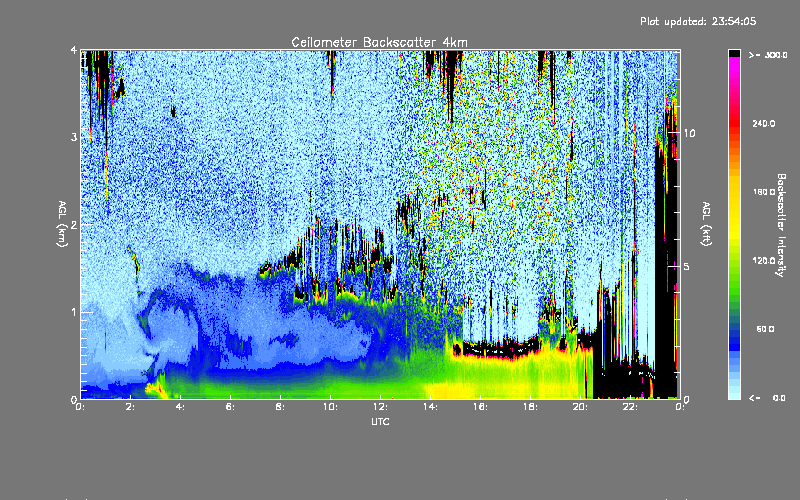Click the "240.0" colorbar value
This screenshot has width=800, height=500.
coord(764,123)
